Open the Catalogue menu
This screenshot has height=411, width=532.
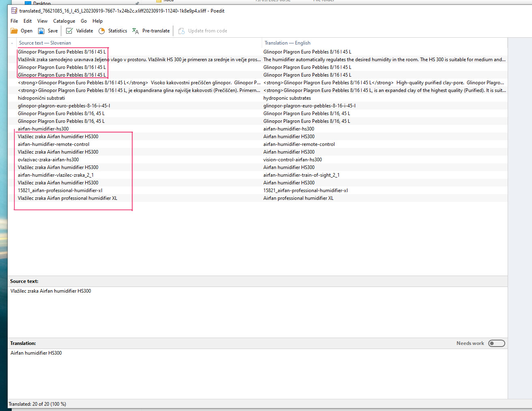(x=64, y=21)
